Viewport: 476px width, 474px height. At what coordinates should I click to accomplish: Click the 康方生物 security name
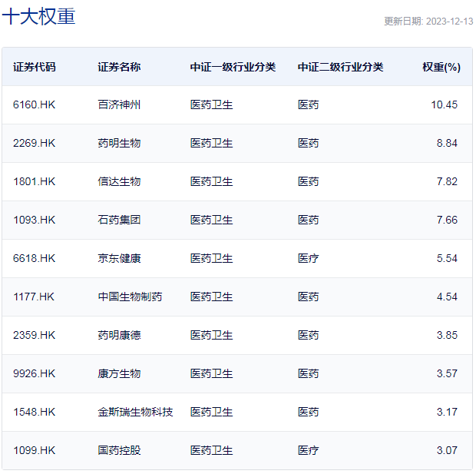(x=119, y=373)
